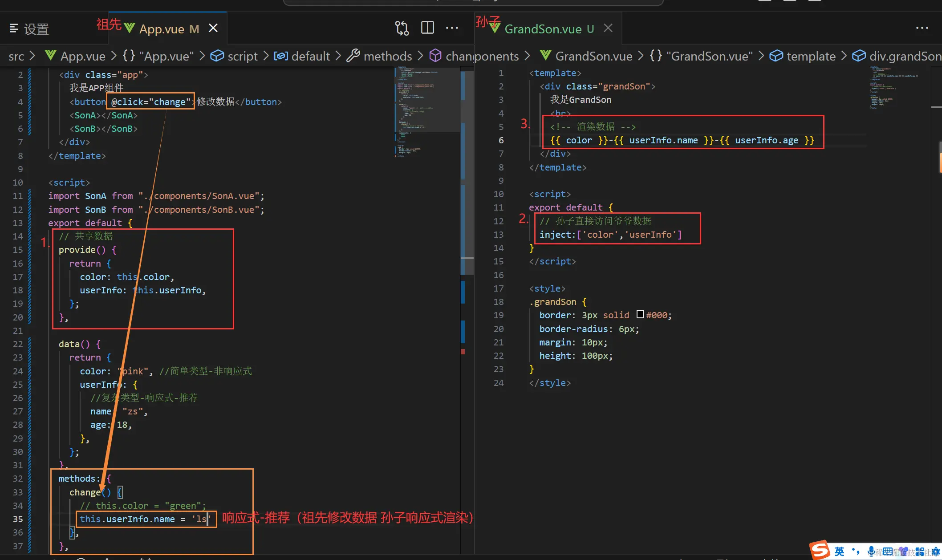Image resolution: width=942 pixels, height=560 pixels.
Task: Click the Vue logo on GrandSon.vue tab
Action: coord(495,28)
